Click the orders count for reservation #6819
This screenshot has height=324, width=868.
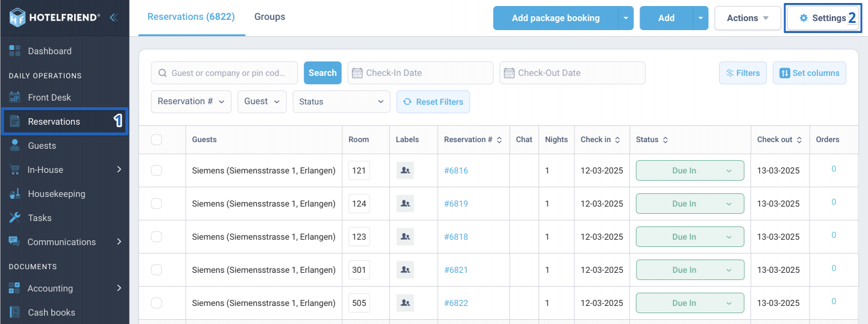(834, 202)
